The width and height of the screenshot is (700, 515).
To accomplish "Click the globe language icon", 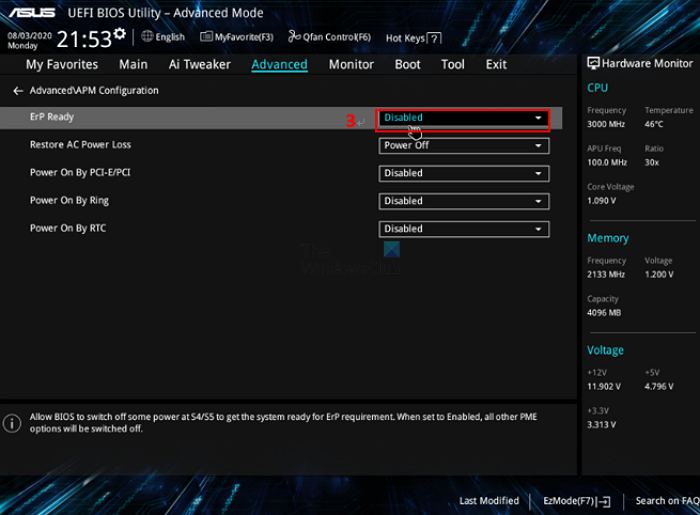I will click(147, 36).
